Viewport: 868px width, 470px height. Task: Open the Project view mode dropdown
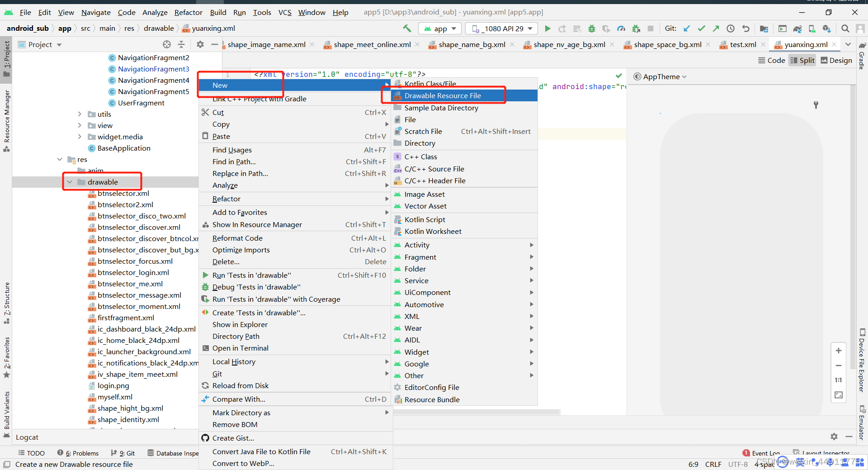(x=40, y=44)
